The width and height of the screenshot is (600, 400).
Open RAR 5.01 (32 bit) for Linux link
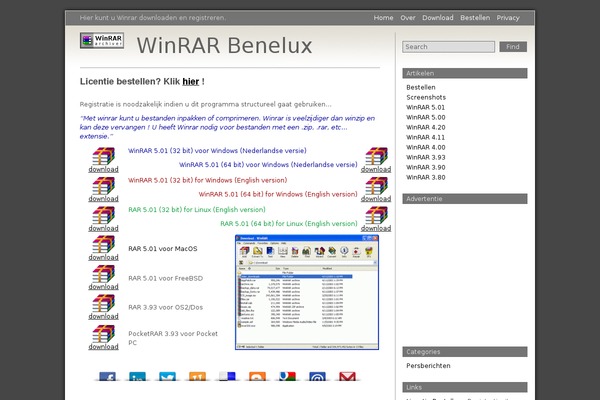click(x=197, y=210)
